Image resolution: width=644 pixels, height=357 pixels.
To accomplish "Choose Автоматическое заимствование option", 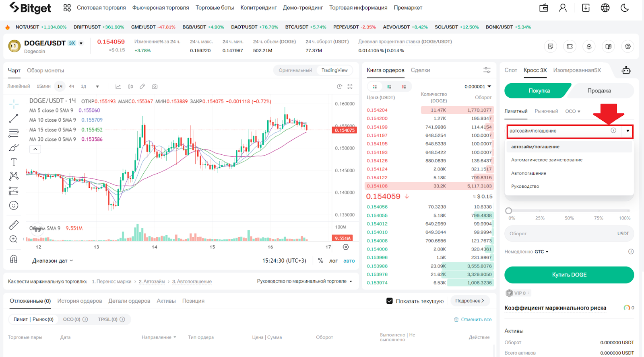I will click(547, 160).
